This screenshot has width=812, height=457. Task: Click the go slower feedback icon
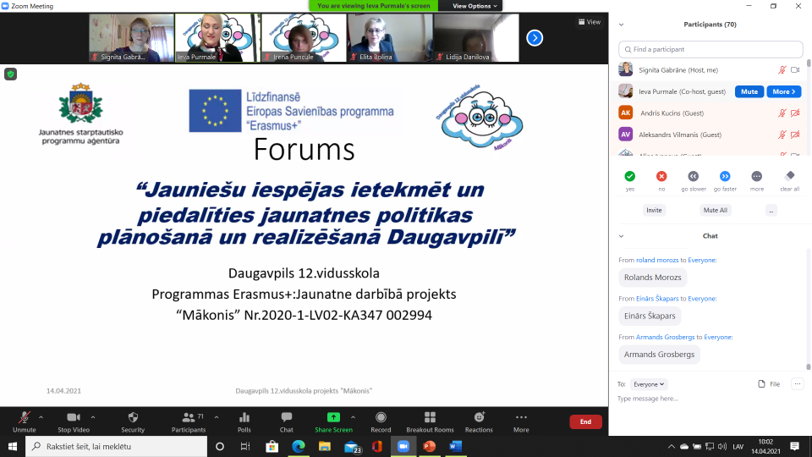693,177
